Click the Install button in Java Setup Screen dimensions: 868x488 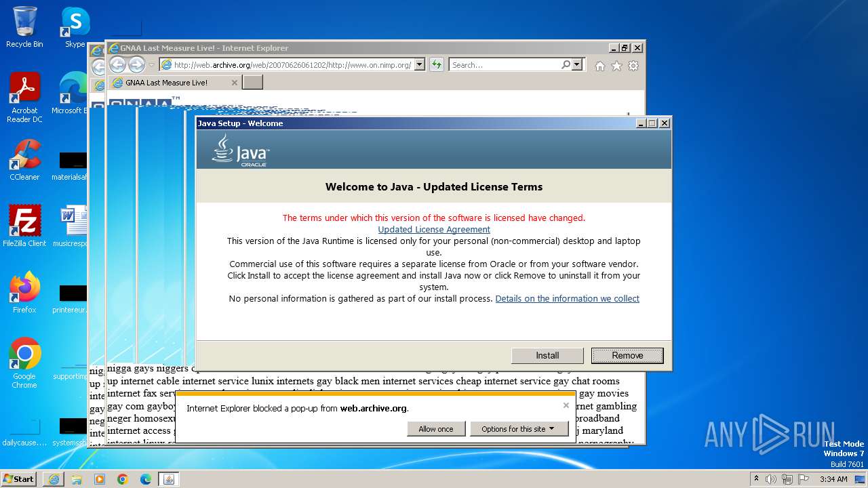click(x=547, y=355)
